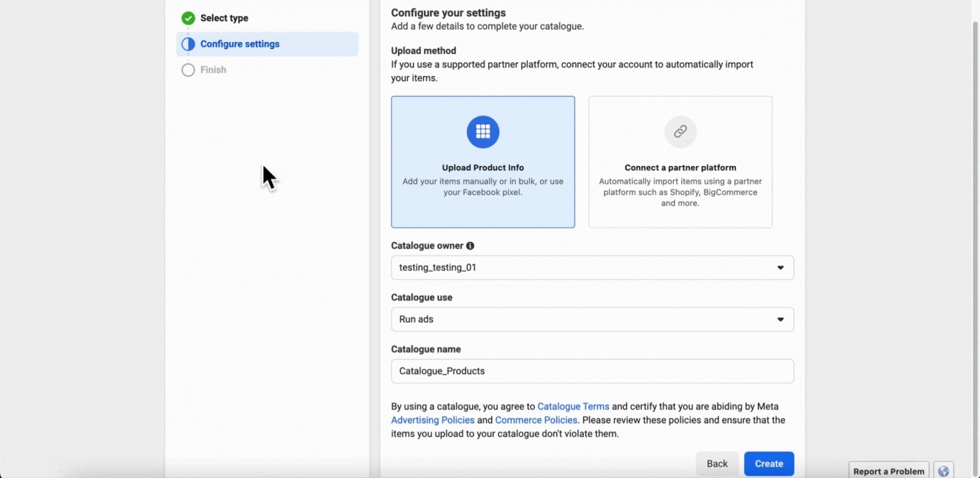Choose the Connect a partner platform card
This screenshot has height=478, width=980.
click(680, 162)
